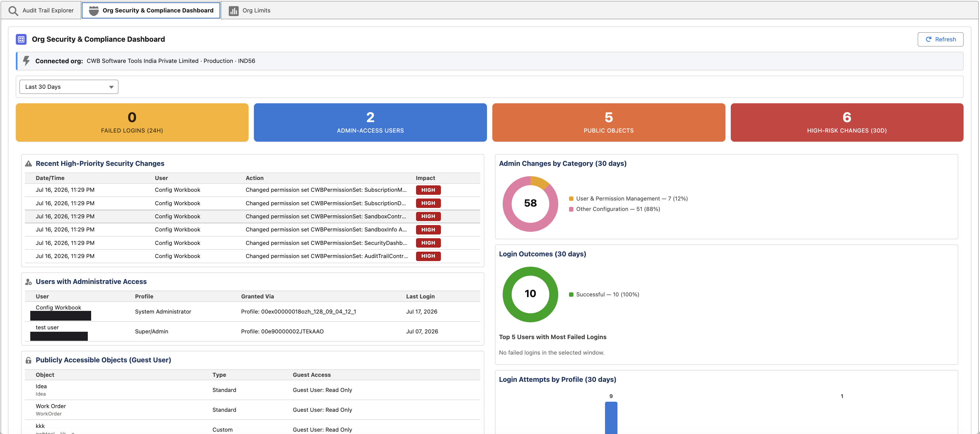Click the Refresh button
The width and height of the screenshot is (980, 434).
[940, 39]
